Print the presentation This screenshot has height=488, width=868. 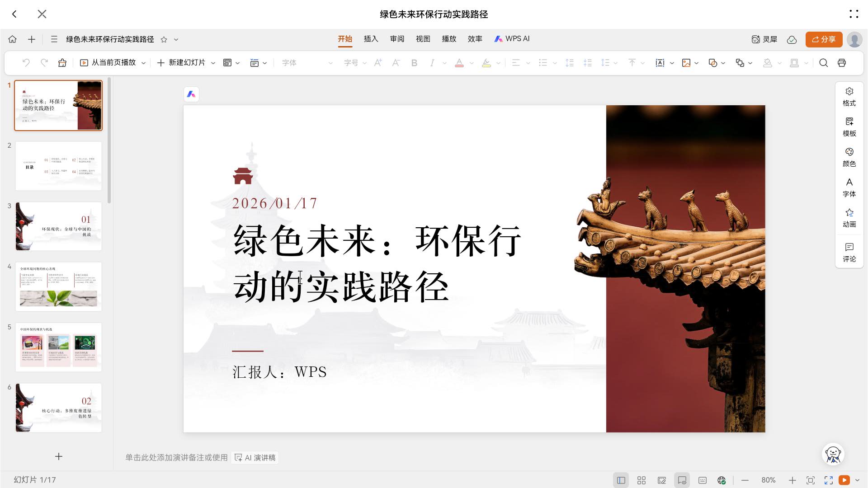[842, 63]
